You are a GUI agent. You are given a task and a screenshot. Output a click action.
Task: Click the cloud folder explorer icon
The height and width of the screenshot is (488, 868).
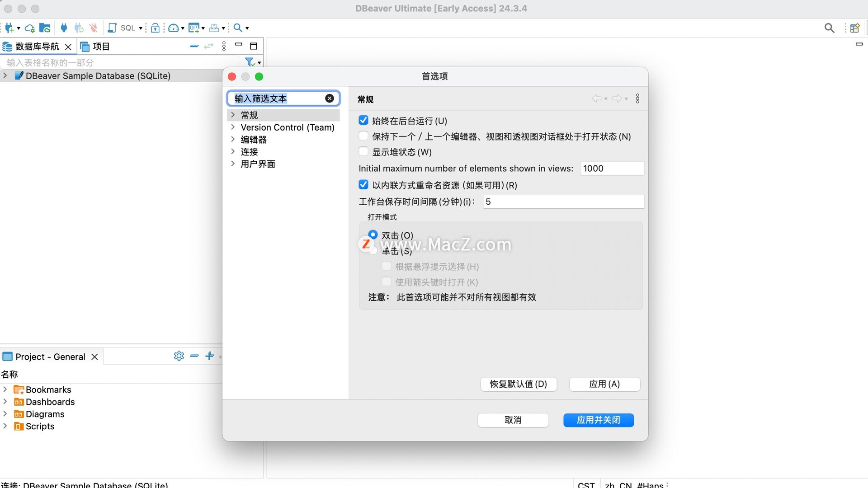[45, 28]
